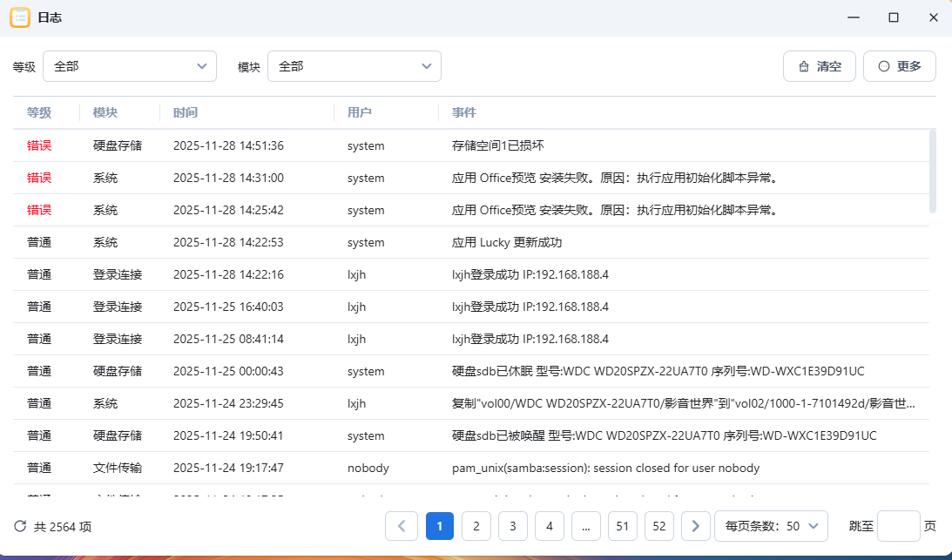Screen dimensions: 952x560
Task: Click the 时间 column header
Action: point(186,112)
